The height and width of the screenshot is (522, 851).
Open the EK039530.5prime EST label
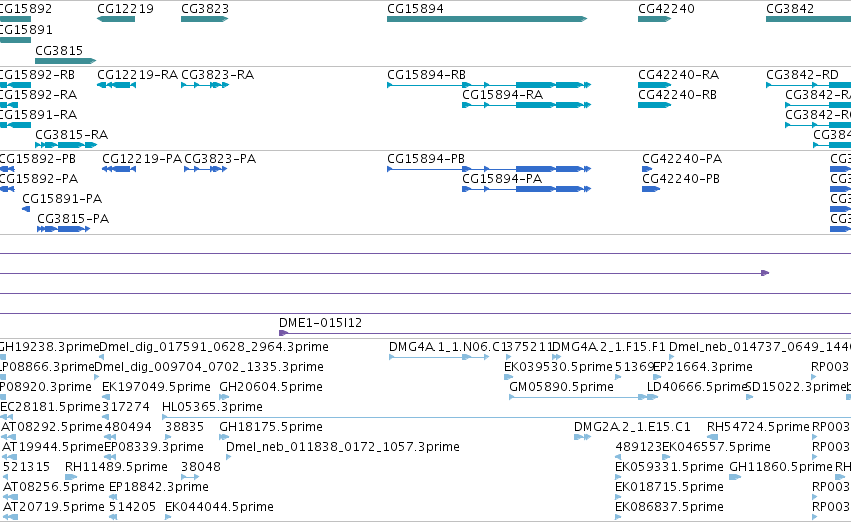558,366
